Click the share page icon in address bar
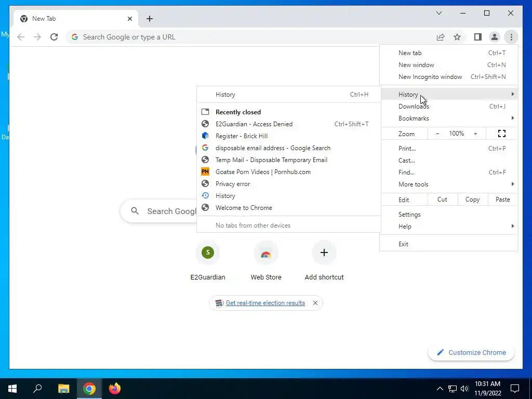The width and height of the screenshot is (532, 399). tap(441, 37)
